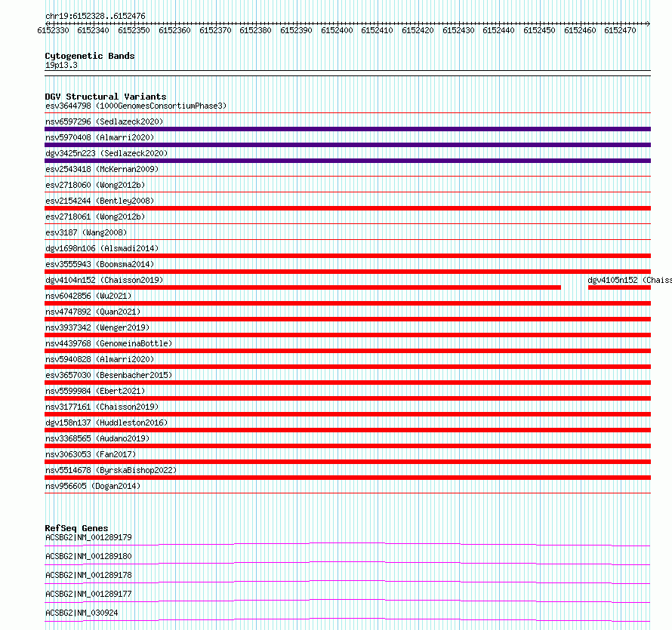Select nsv3177161 (Chaisson2019) label
Viewport: 672px width, 630px height.
pyautogui.click(x=102, y=407)
